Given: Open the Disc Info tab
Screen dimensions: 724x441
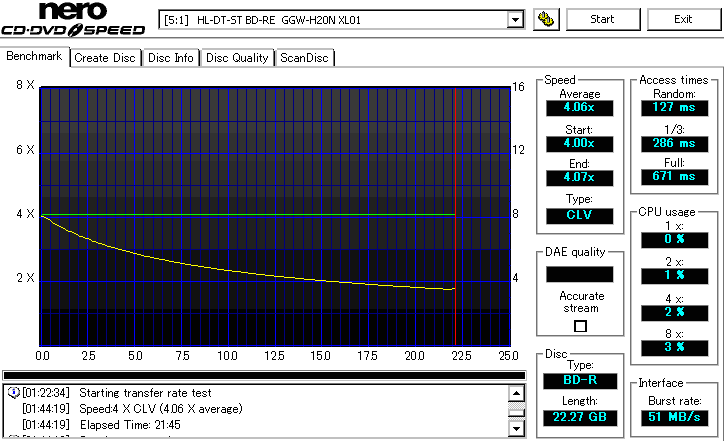Looking at the screenshot, I should point(171,58).
